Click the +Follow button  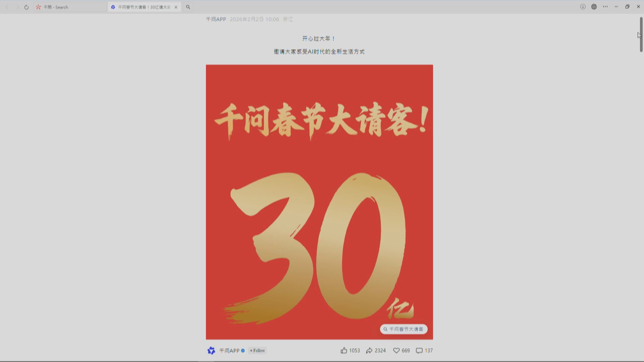(257, 350)
